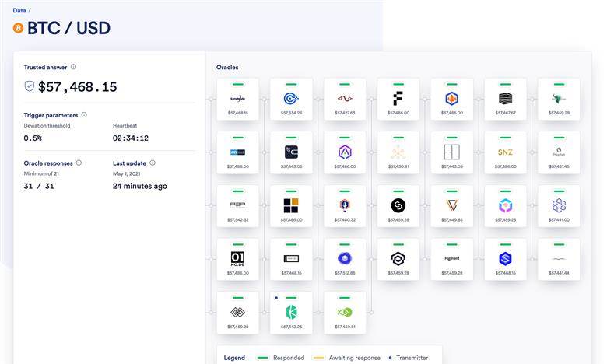Click the BTC / USD page title

69,28
